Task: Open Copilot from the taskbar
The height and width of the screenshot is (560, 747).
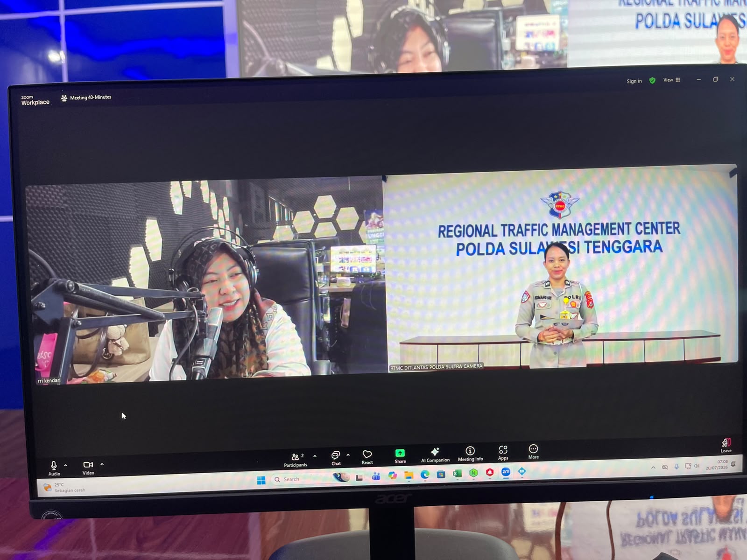Action: coord(392,476)
